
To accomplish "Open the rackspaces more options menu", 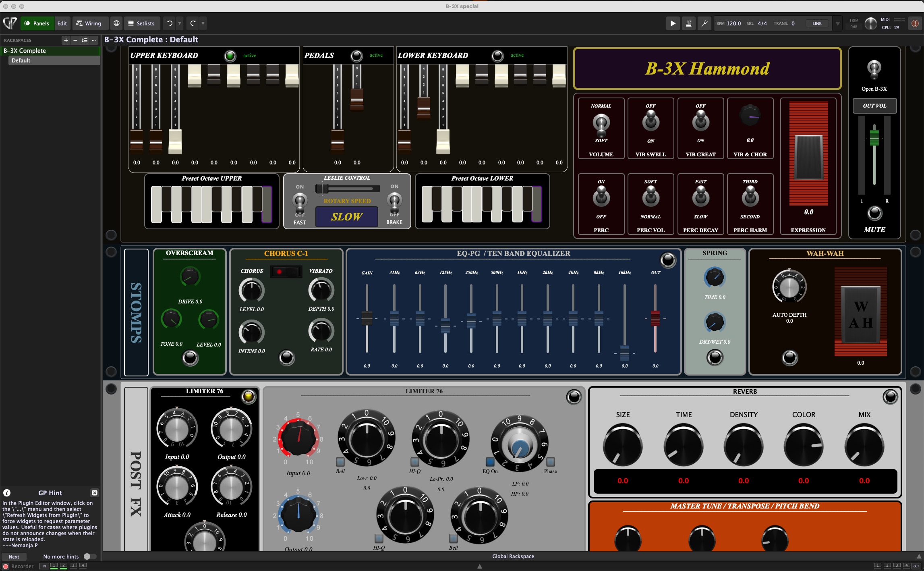I will pyautogui.click(x=94, y=40).
